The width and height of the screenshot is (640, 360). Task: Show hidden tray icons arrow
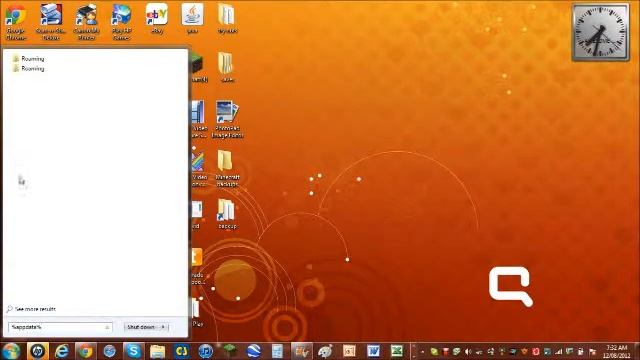[x=423, y=351]
